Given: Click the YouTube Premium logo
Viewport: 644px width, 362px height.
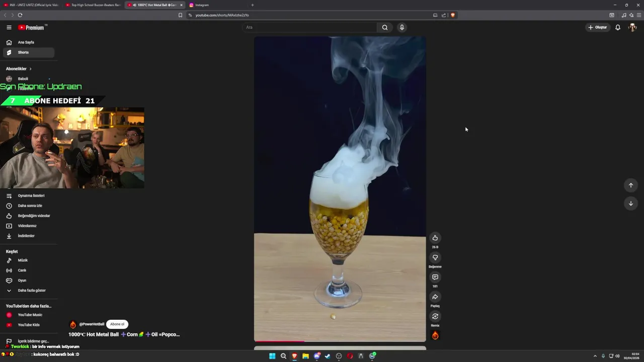Looking at the screenshot, I should (x=32, y=28).
